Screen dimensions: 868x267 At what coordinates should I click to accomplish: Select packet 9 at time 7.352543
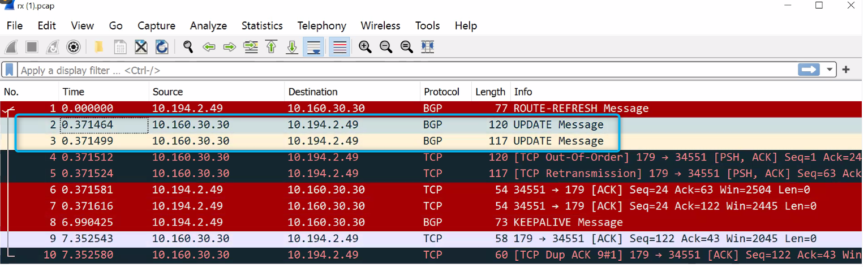click(431, 239)
